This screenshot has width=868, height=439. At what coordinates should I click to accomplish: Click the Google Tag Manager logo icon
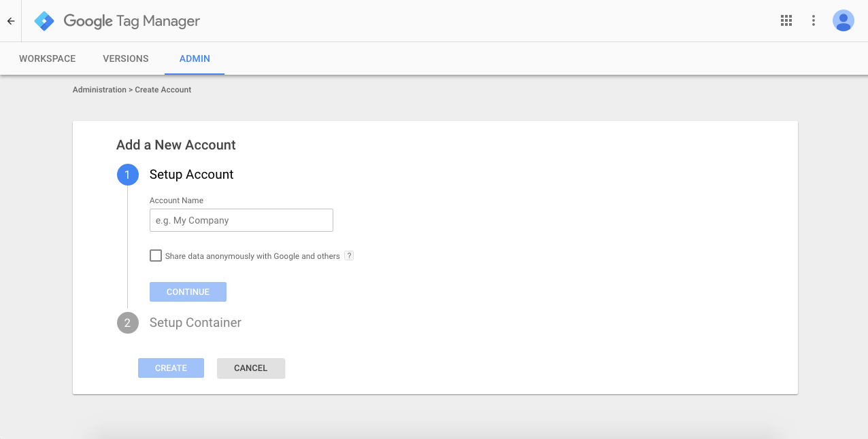pos(44,21)
